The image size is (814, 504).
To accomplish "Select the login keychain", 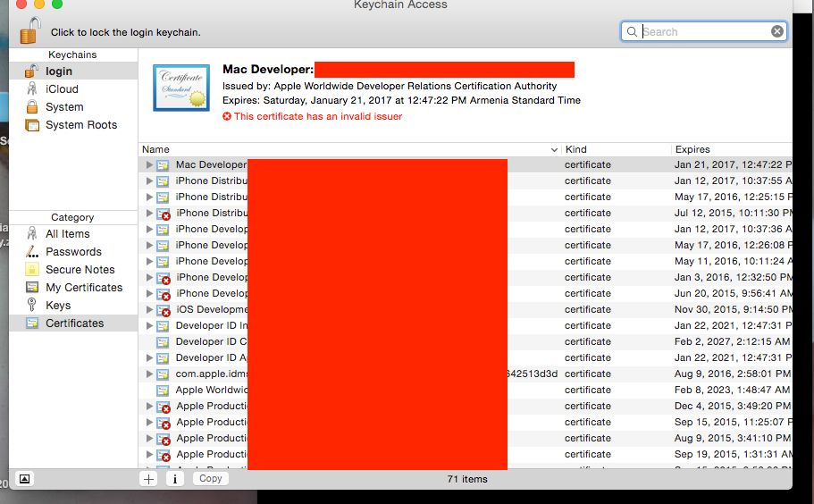I will [x=73, y=71].
